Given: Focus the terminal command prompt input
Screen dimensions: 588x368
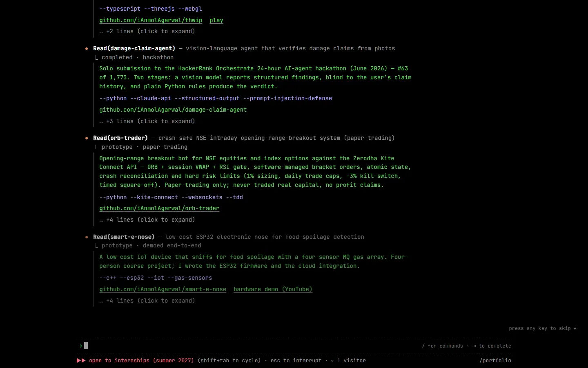Looking at the screenshot, I should 294,346.
